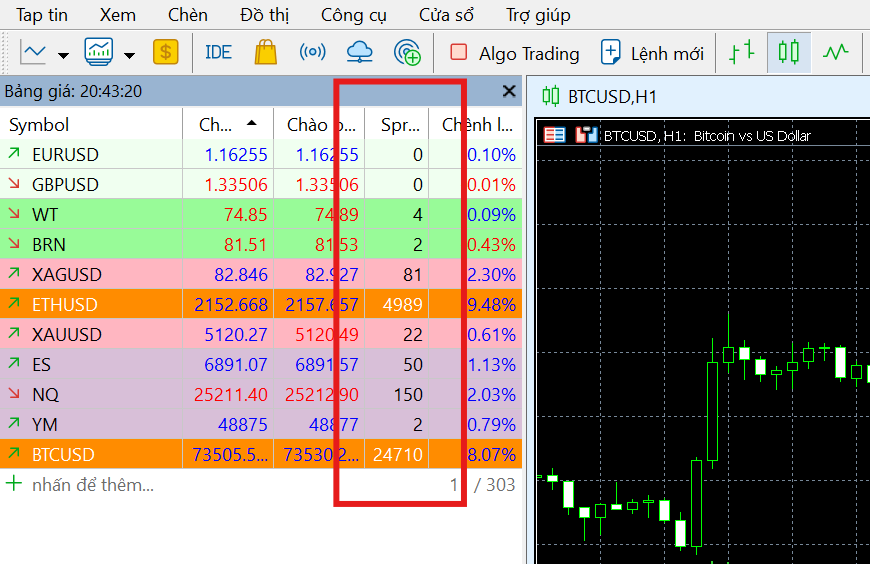This screenshot has height=564, width=870.
Task: Click WT bid price 74.85
Action: (x=245, y=215)
